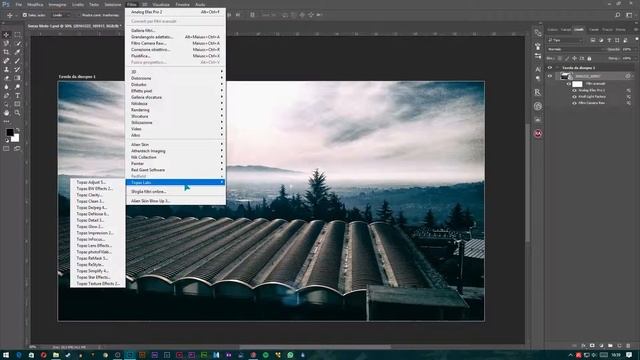
Task: Open the Edit Toolbar three-dots icon
Action: click(x=6, y=121)
